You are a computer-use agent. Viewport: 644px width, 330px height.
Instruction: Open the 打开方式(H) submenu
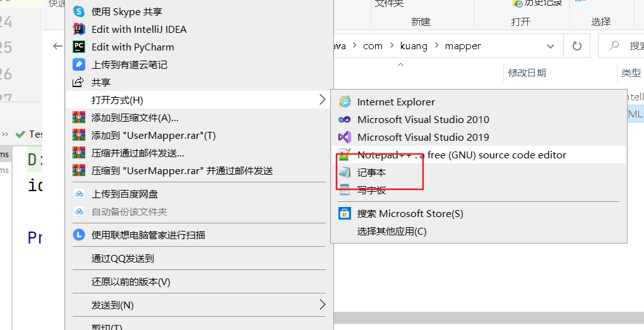point(199,100)
